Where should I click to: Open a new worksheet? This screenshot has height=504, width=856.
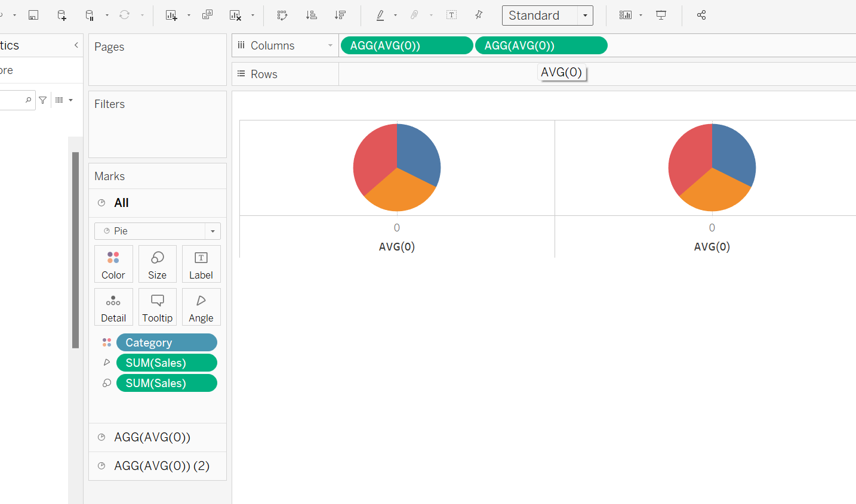[173, 15]
